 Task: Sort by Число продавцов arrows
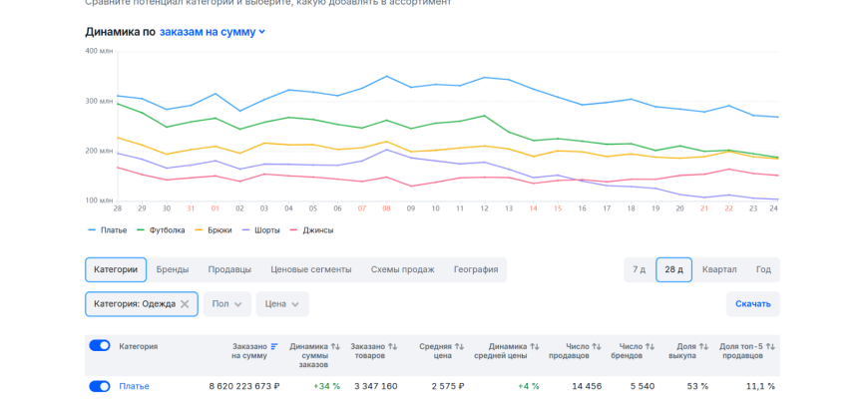[596, 346]
